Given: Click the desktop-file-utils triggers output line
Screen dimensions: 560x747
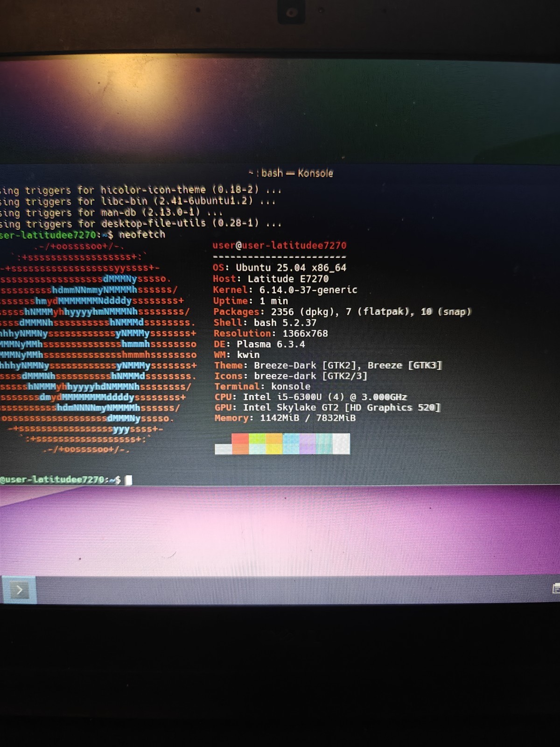Looking at the screenshot, I should [x=141, y=224].
